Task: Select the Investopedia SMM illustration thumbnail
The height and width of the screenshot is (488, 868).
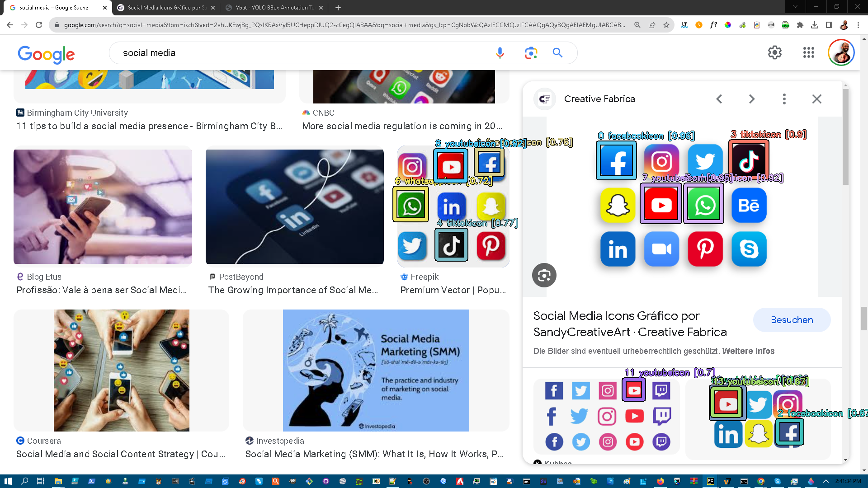Action: coord(376,371)
